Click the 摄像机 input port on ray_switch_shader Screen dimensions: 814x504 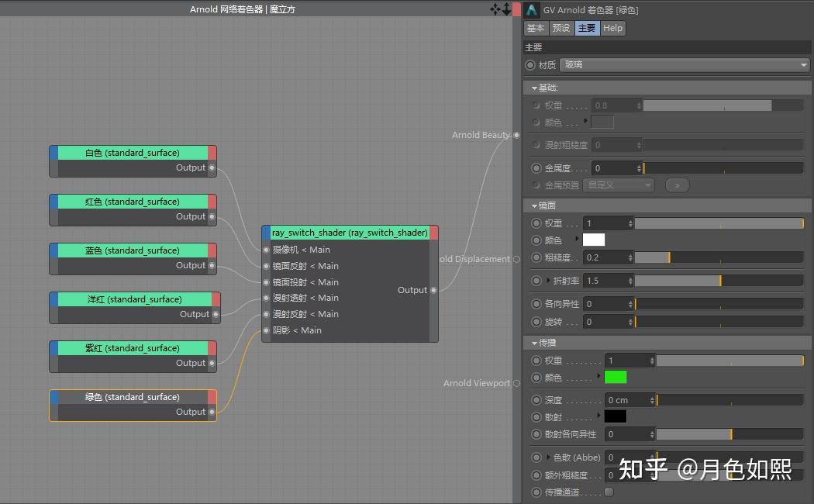(265, 250)
